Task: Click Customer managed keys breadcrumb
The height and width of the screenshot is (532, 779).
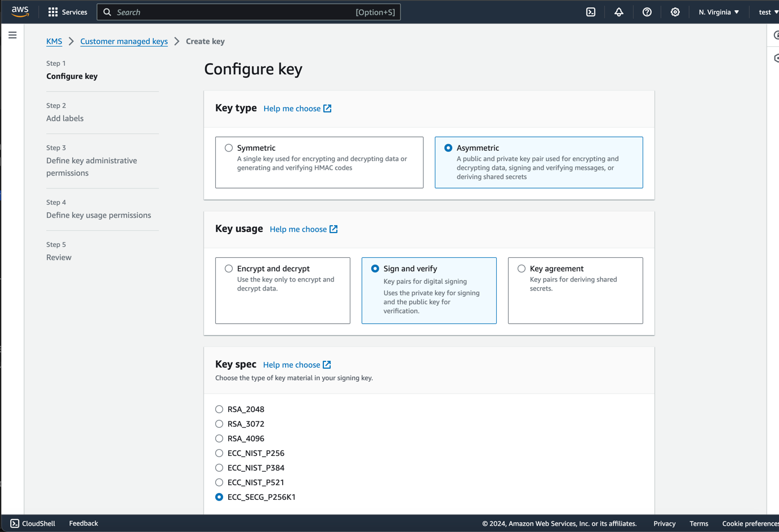Action: [x=124, y=41]
